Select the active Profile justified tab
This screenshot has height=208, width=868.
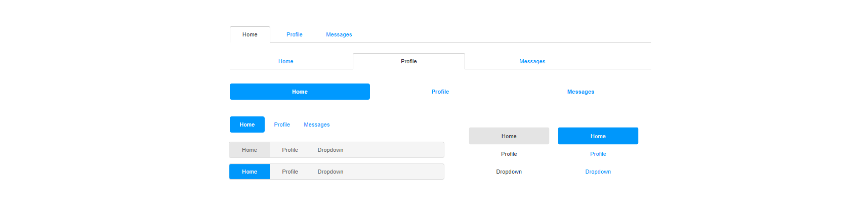point(409,61)
